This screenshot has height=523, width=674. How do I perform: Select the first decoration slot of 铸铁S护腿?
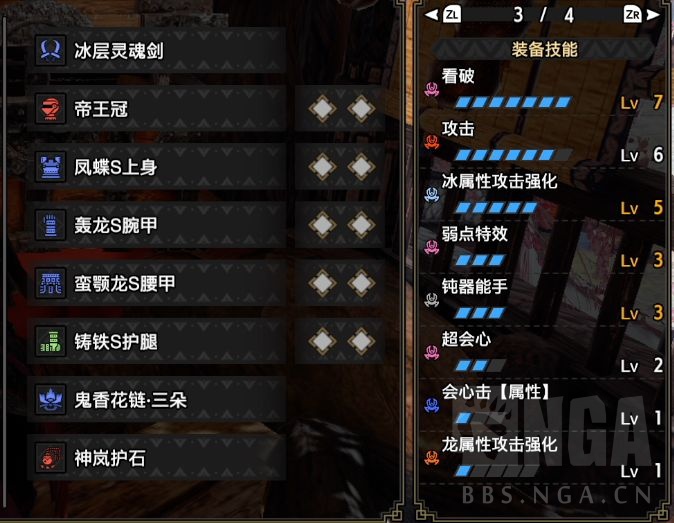tap(322, 341)
